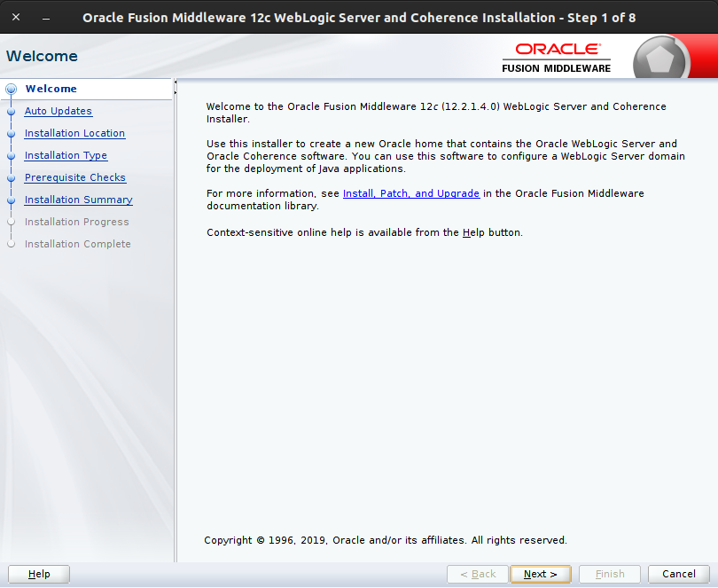The width and height of the screenshot is (718, 588).
Task: Click the Installation Summary step bullet icon
Action: [x=11, y=200]
